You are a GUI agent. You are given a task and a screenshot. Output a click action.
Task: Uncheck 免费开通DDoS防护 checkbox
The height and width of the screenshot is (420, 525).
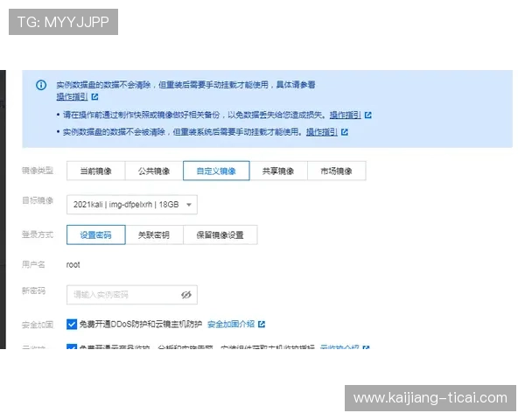click(x=72, y=325)
